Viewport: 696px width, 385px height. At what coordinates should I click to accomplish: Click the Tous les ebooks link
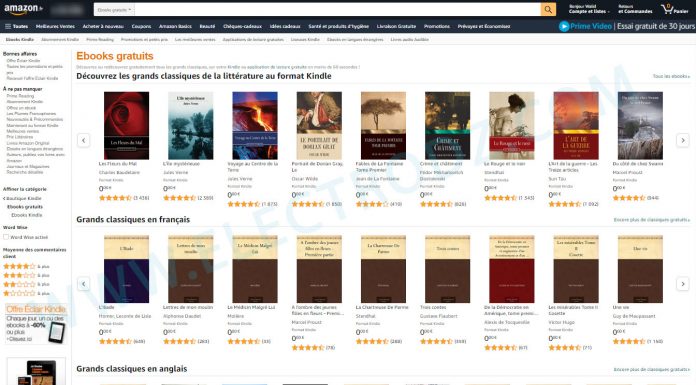[671, 76]
